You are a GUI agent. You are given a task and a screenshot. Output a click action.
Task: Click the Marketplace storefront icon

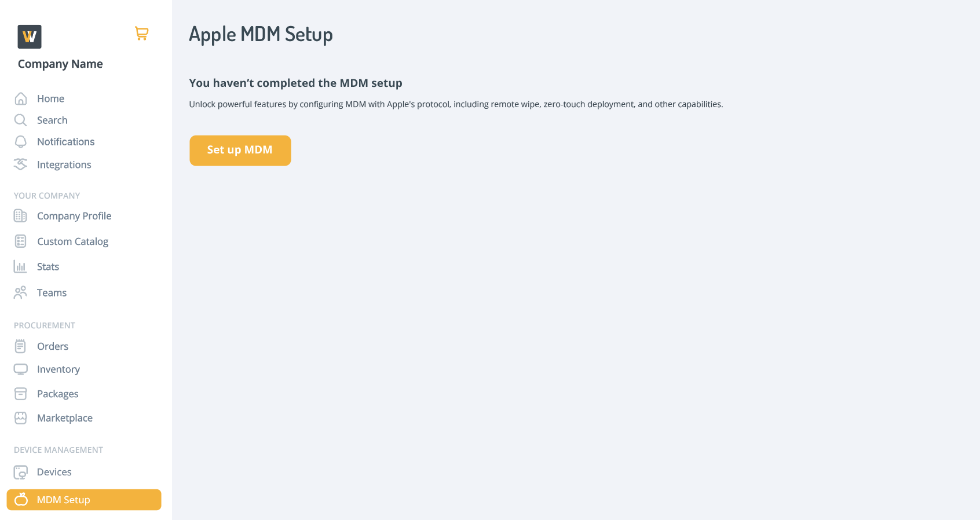pyautogui.click(x=20, y=418)
